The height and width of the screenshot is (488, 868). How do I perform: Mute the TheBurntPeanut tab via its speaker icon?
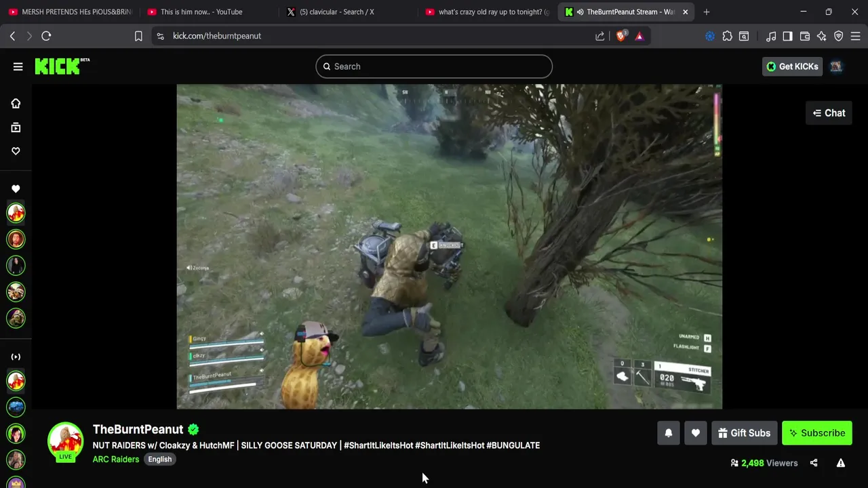[580, 12]
